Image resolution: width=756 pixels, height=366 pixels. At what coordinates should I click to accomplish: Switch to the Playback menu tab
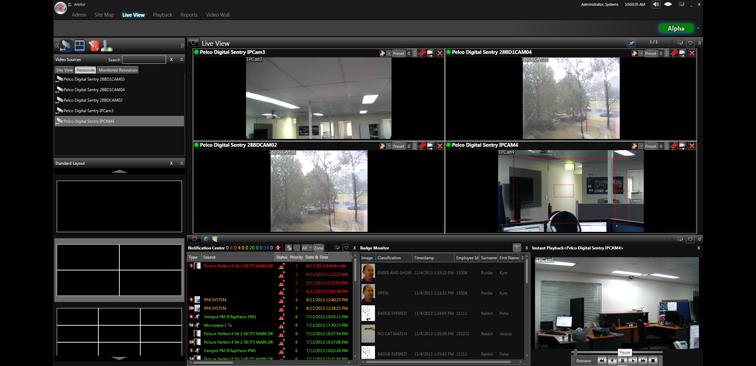point(162,15)
